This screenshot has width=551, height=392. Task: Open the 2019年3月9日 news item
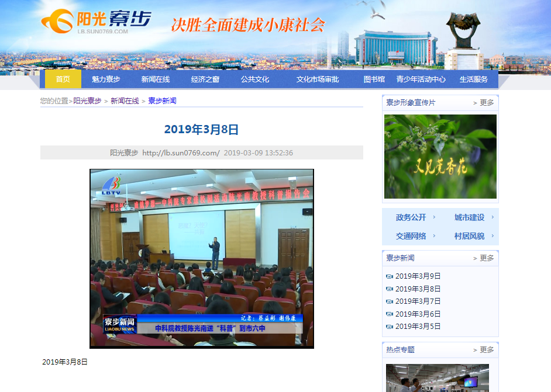tap(418, 276)
